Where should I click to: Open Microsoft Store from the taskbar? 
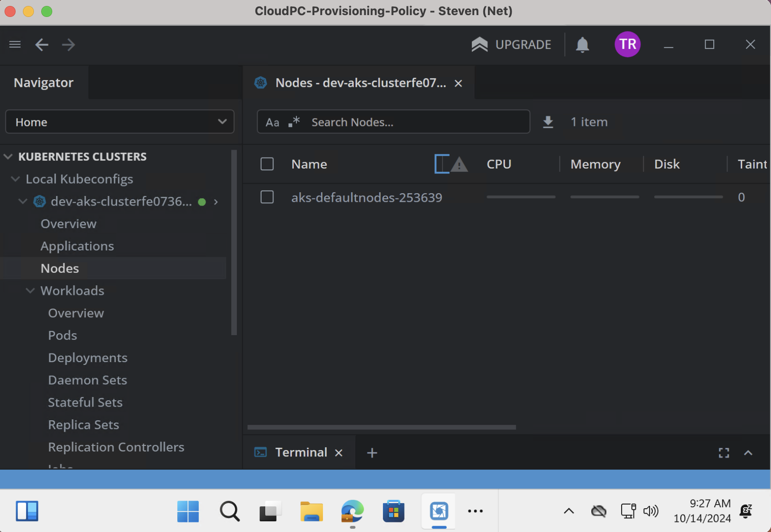(x=394, y=511)
